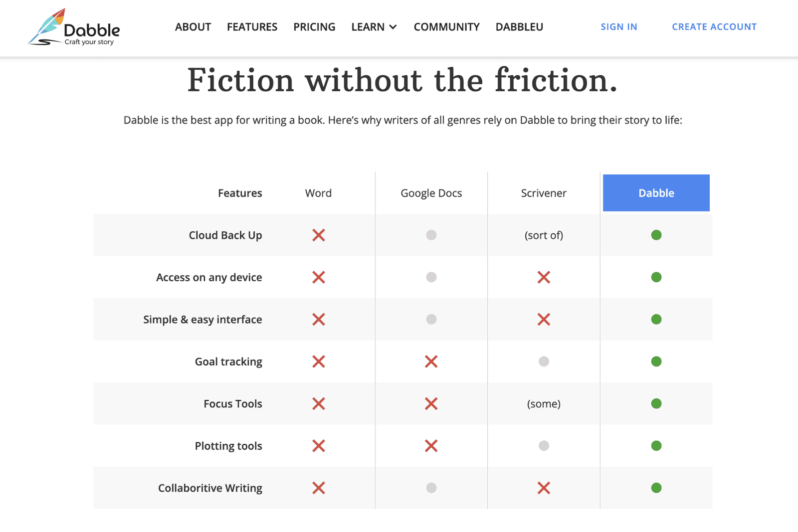798x532 pixels.
Task: Open the PRICING page
Action: [314, 27]
